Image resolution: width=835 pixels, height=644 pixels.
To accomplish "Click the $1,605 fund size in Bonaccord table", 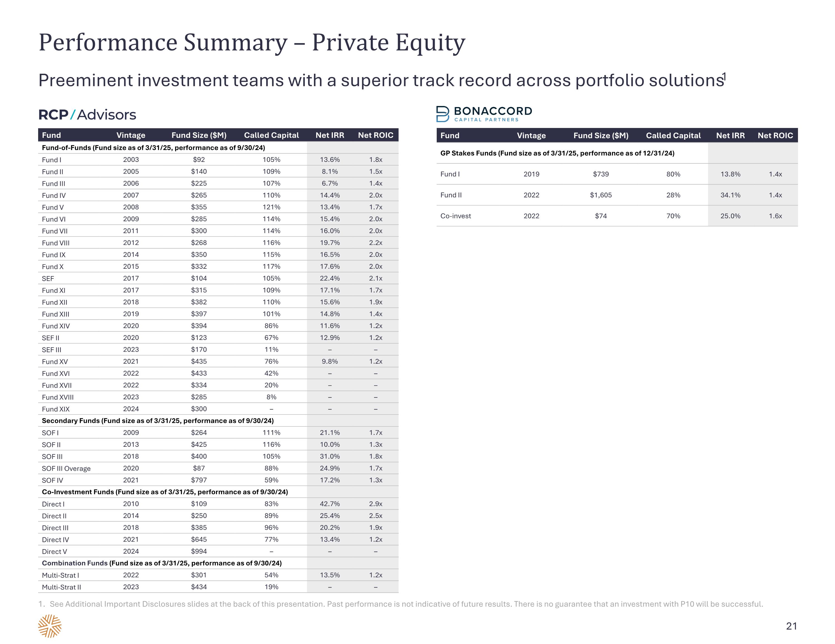I will tap(601, 195).
